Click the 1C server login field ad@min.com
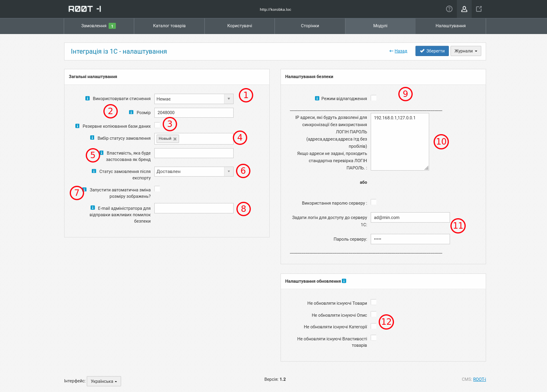Screen dimensions: 547x392 point(410,217)
